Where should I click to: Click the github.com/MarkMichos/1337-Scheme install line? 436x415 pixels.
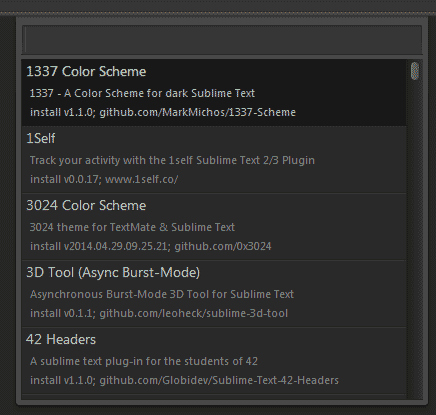(x=163, y=112)
